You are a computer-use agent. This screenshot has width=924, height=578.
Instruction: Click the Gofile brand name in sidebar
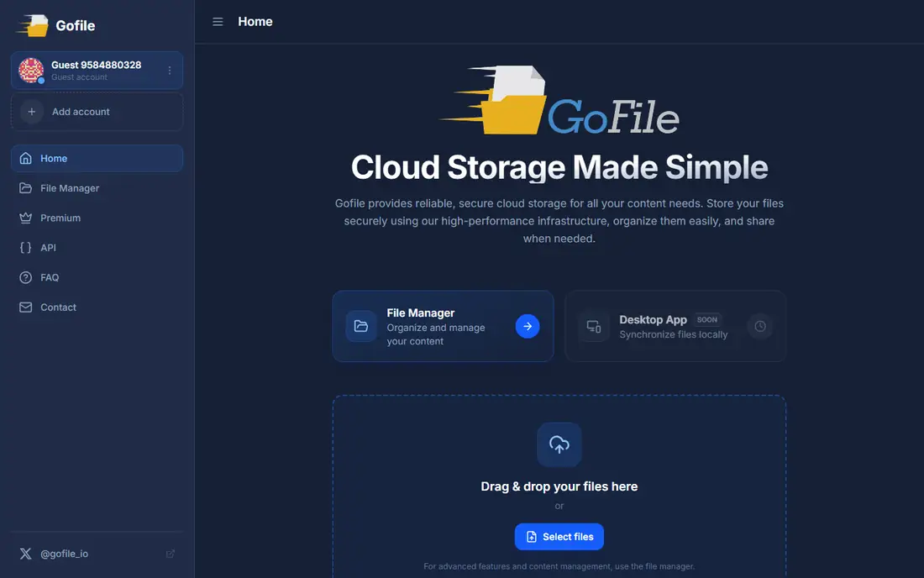point(76,25)
